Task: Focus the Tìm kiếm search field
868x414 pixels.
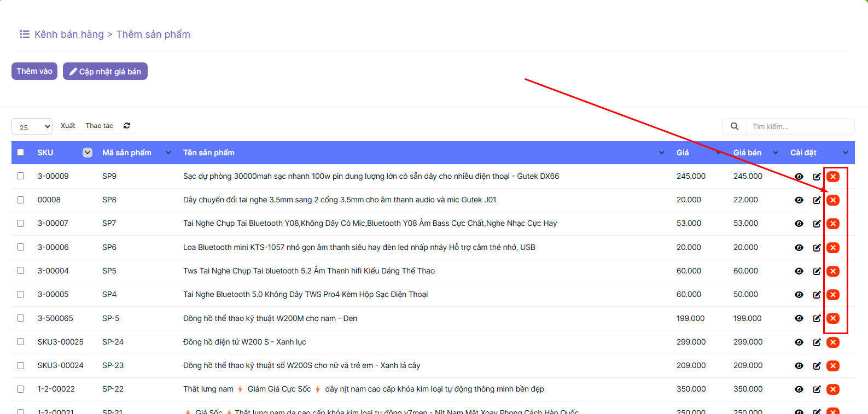Action: coord(799,126)
